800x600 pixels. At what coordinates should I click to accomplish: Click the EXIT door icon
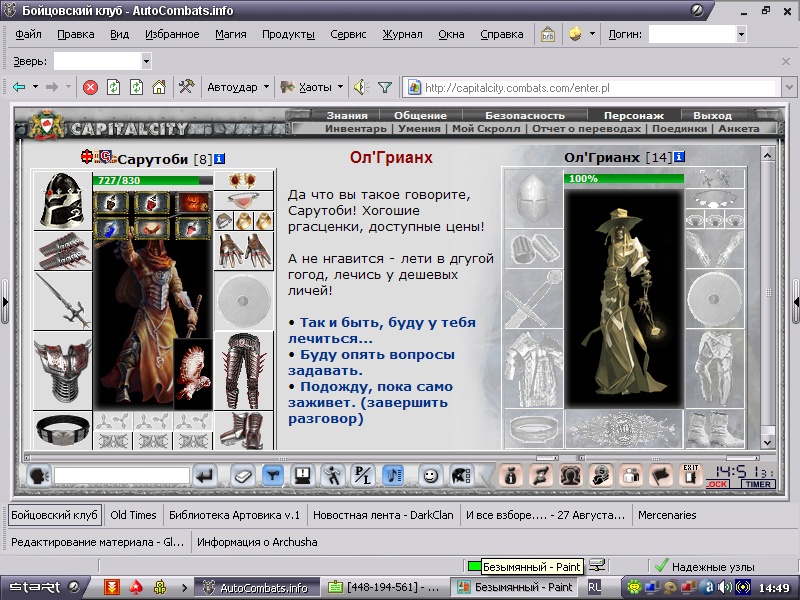click(690, 475)
